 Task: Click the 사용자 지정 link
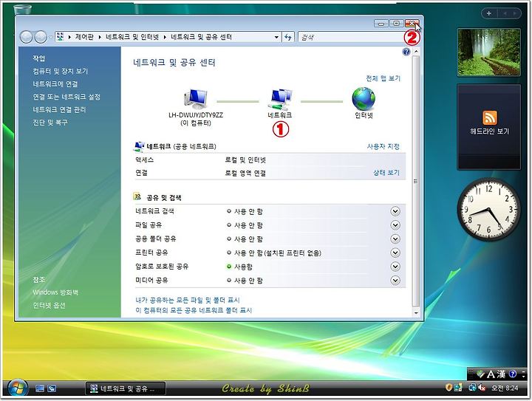[383, 147]
